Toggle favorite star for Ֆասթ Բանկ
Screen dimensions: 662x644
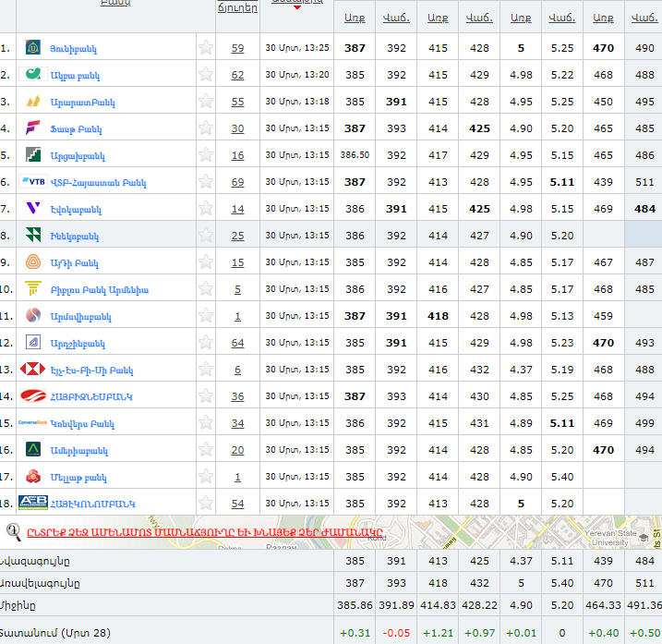click(x=206, y=128)
